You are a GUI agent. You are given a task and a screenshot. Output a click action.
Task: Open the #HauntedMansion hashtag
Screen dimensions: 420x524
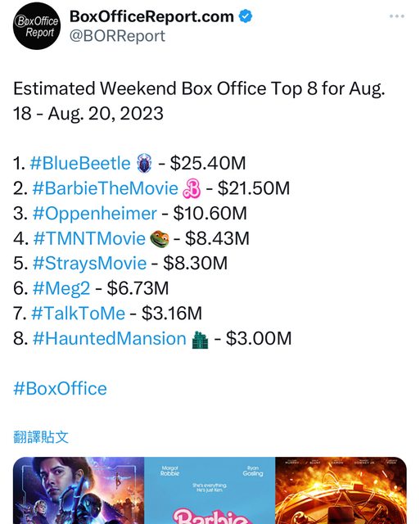point(109,338)
